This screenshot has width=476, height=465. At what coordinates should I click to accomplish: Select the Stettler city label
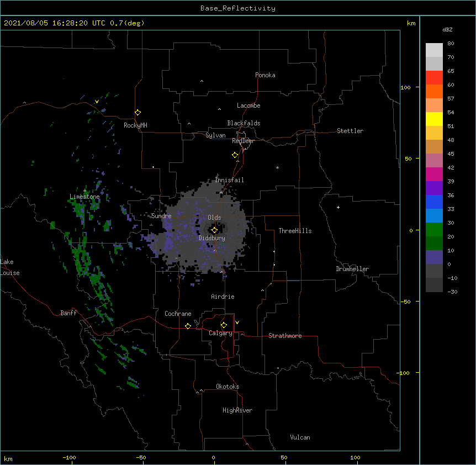click(350, 131)
